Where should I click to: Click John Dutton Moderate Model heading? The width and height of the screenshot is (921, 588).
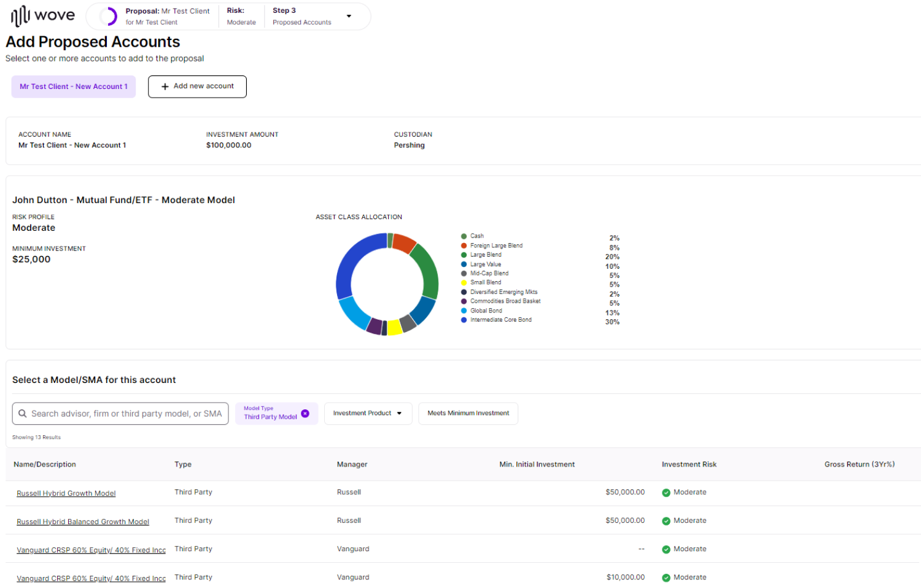click(123, 200)
